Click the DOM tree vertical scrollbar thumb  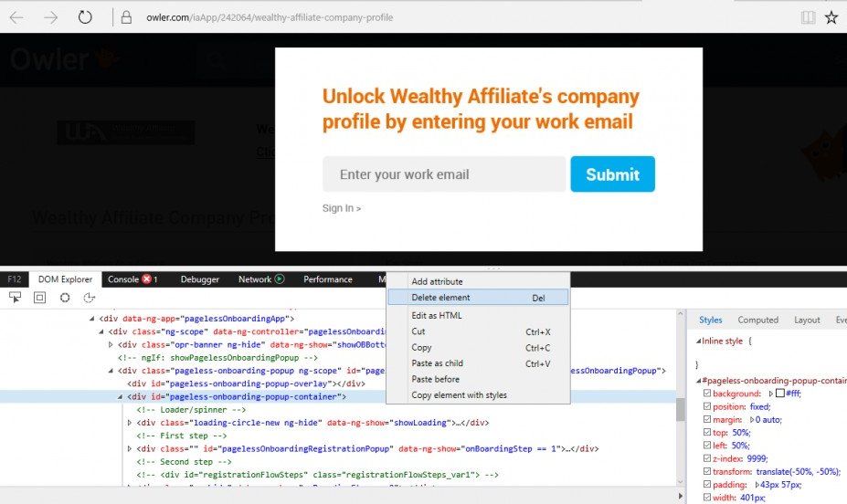pyautogui.click(x=681, y=409)
